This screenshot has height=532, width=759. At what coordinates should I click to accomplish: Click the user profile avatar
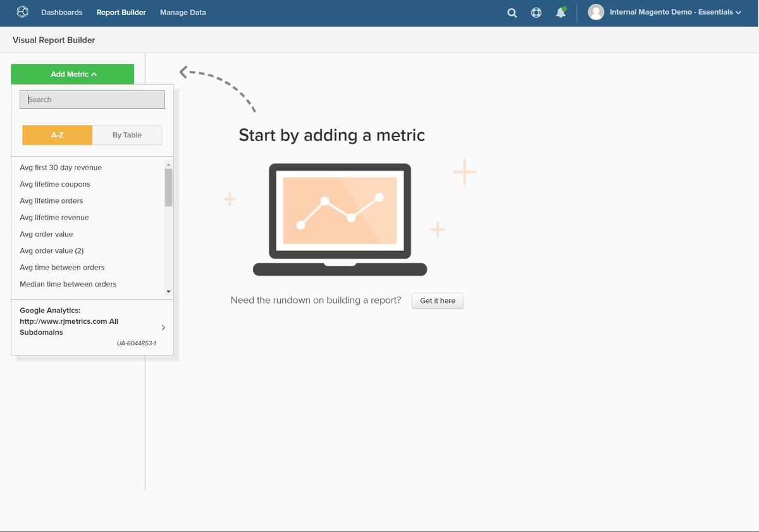click(x=595, y=11)
